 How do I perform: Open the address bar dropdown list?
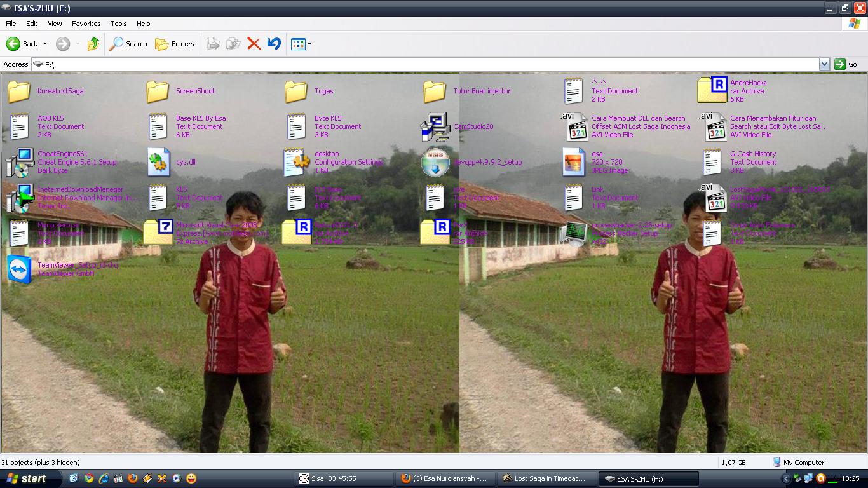(x=825, y=64)
